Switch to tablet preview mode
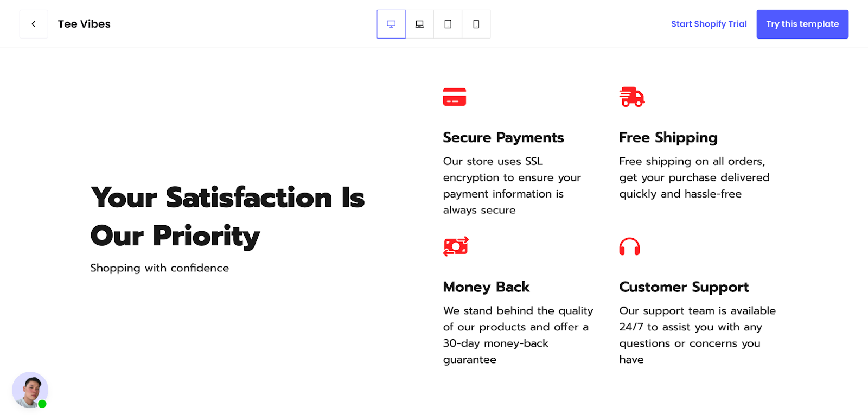This screenshot has width=868, height=420. [x=448, y=24]
